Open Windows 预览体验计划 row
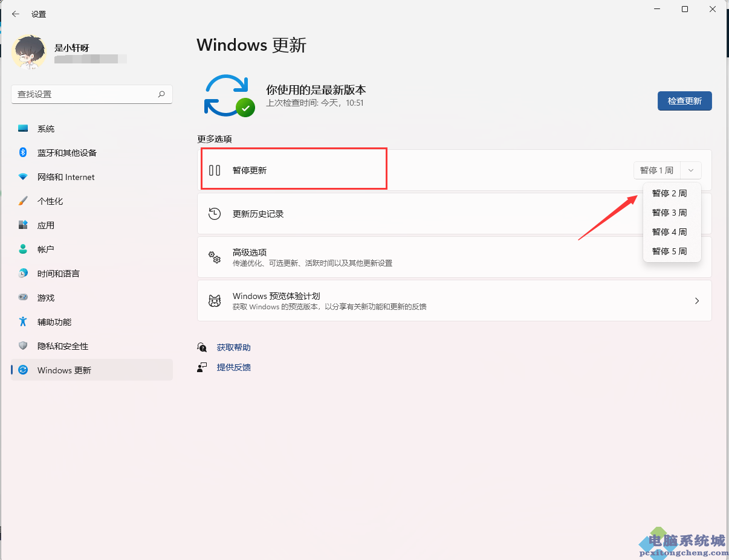 point(455,301)
